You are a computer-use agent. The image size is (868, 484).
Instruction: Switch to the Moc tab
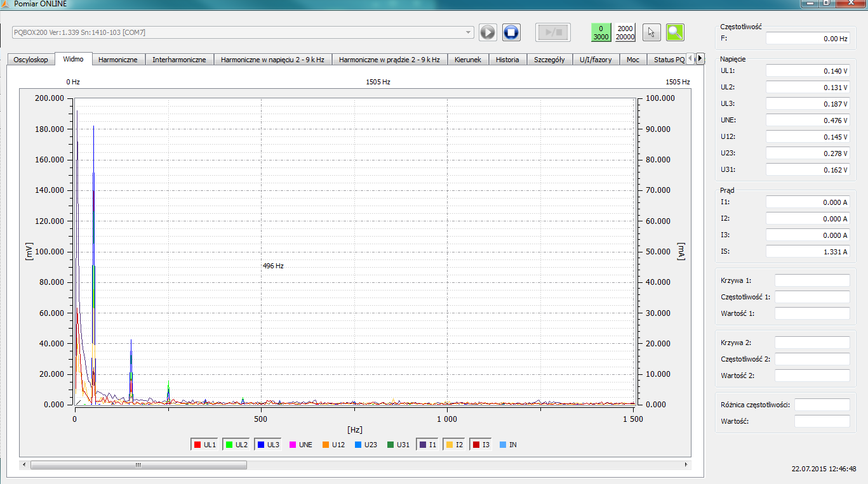pos(633,60)
